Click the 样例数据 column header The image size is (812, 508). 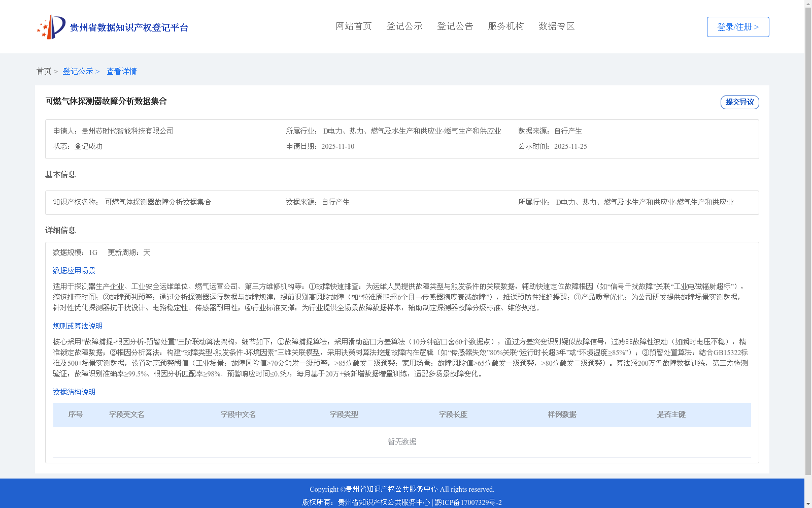(562, 415)
